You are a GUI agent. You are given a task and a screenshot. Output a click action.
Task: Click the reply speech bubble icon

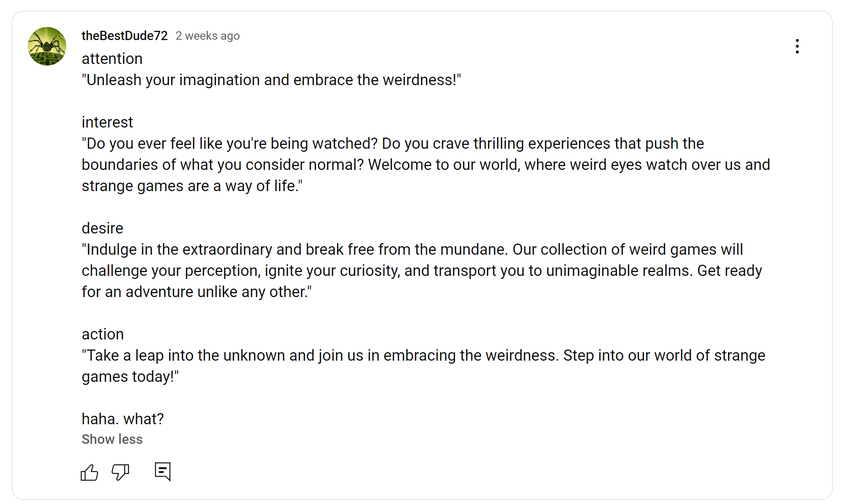point(163,471)
